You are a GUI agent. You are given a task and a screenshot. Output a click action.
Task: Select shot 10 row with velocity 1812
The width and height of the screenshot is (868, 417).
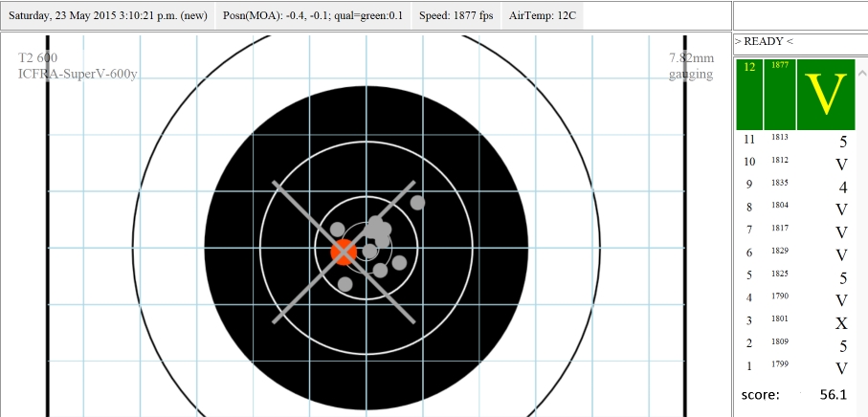(x=795, y=164)
